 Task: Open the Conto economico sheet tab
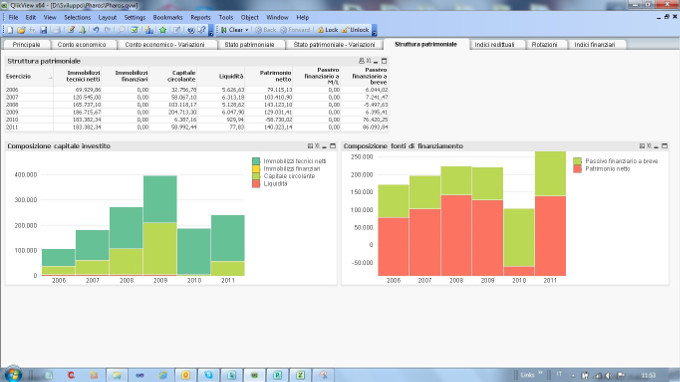point(82,45)
